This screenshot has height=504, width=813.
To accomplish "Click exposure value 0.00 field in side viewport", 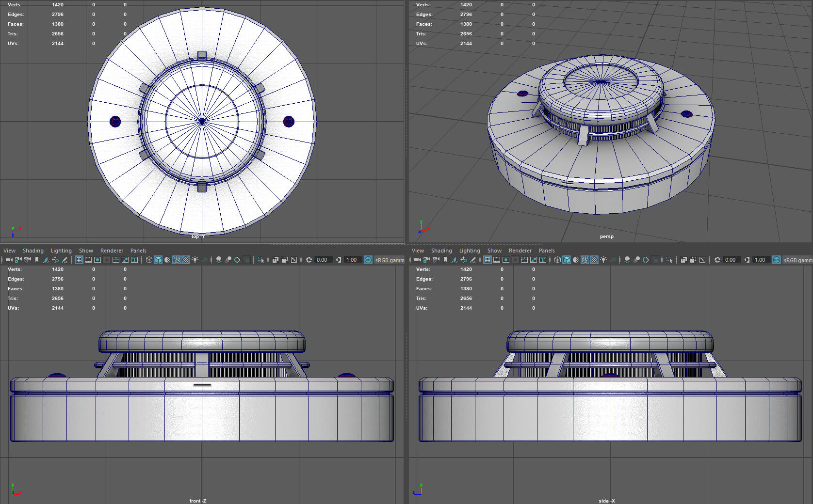I will pyautogui.click(x=732, y=260).
